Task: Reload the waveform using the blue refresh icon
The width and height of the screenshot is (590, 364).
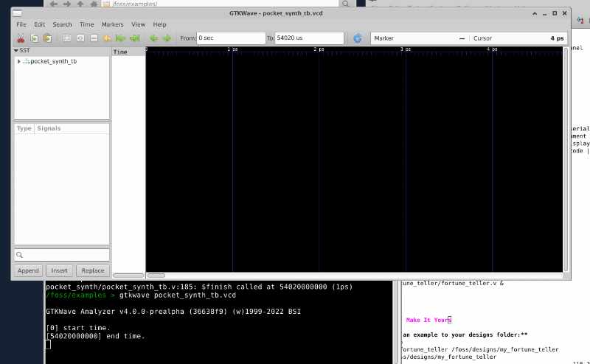Action: coord(358,38)
